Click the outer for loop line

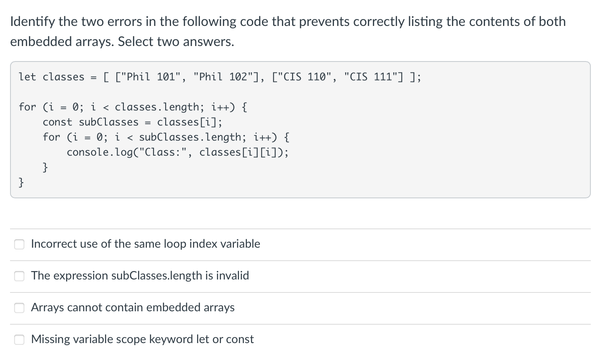pos(132,107)
